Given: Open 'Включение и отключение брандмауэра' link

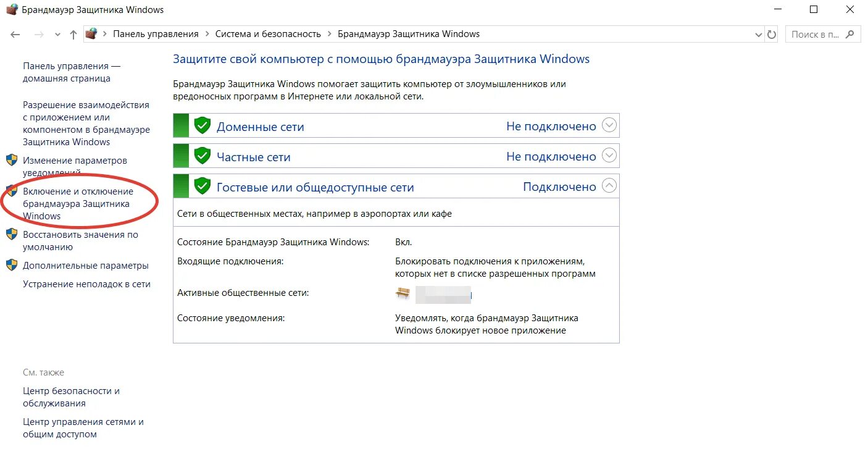Looking at the screenshot, I should [x=78, y=204].
